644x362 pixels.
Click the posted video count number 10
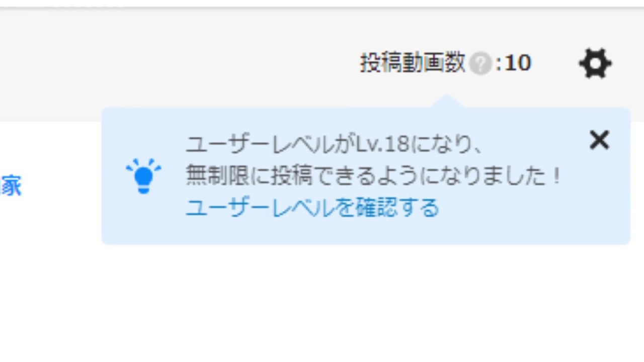point(518,63)
